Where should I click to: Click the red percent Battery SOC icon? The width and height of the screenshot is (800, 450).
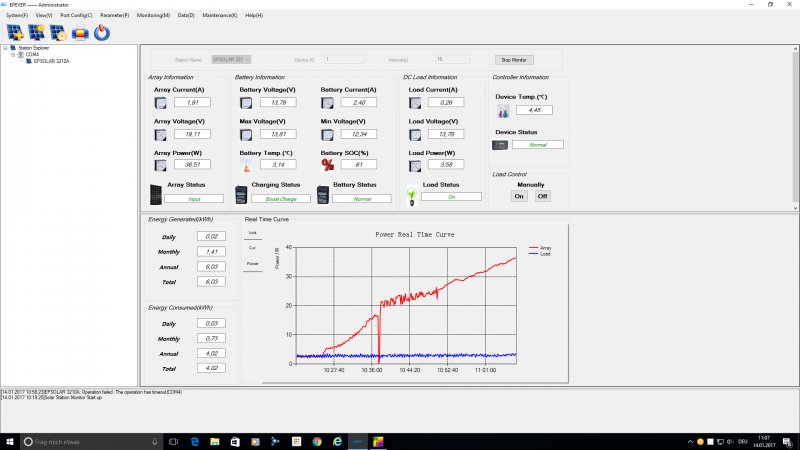tap(328, 165)
